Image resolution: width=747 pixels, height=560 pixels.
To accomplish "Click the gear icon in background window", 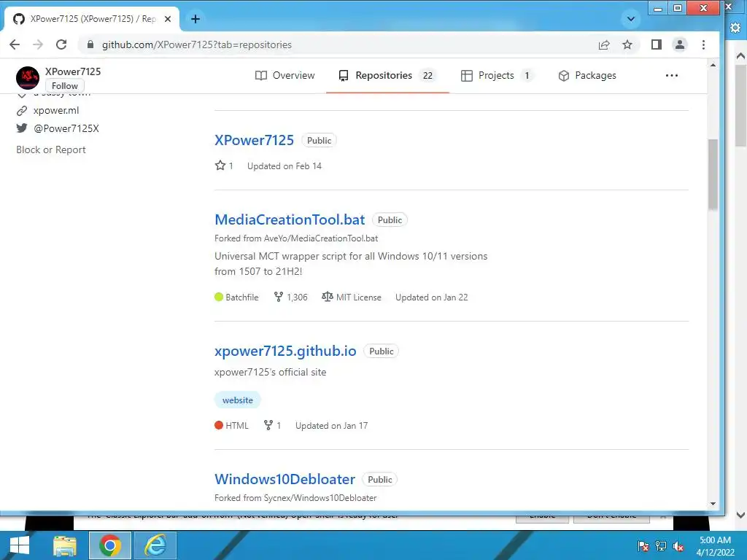I will [735, 28].
